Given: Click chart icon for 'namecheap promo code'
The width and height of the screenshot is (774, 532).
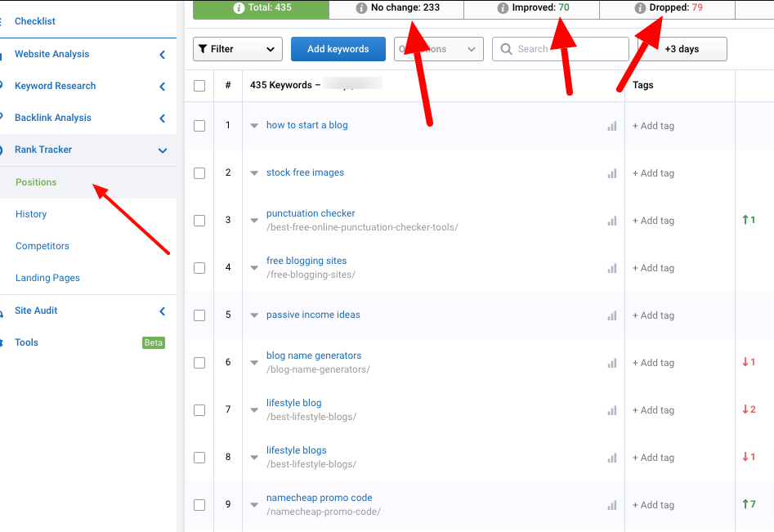Looking at the screenshot, I should [x=611, y=505].
